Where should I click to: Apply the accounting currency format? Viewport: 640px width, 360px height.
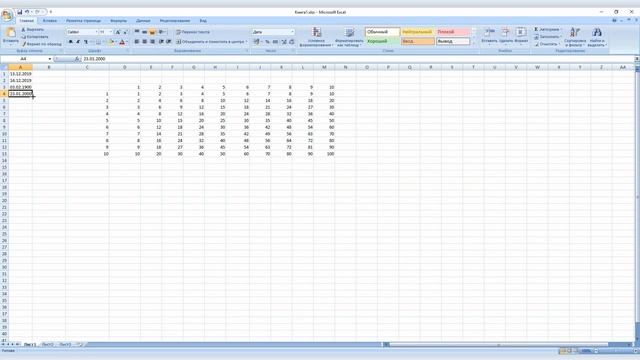point(256,42)
